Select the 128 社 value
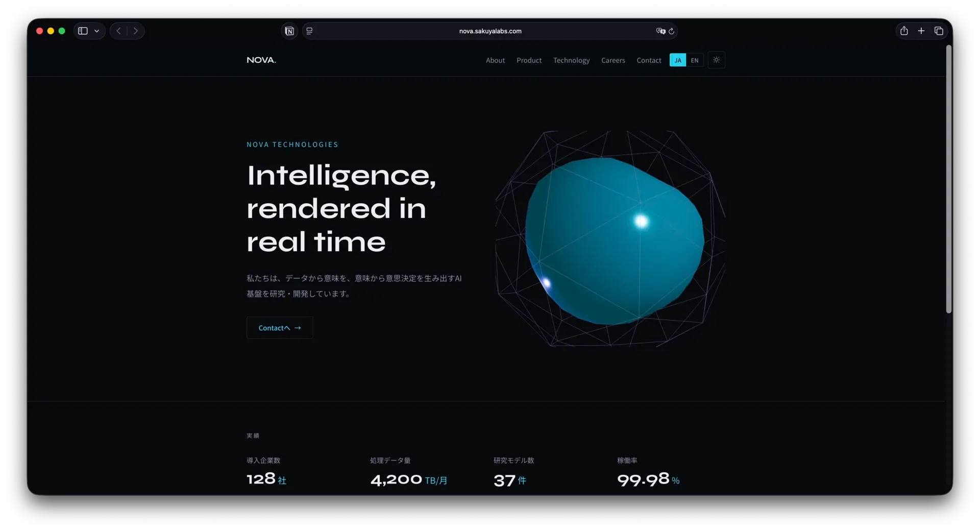Image resolution: width=980 pixels, height=531 pixels. 266,479
